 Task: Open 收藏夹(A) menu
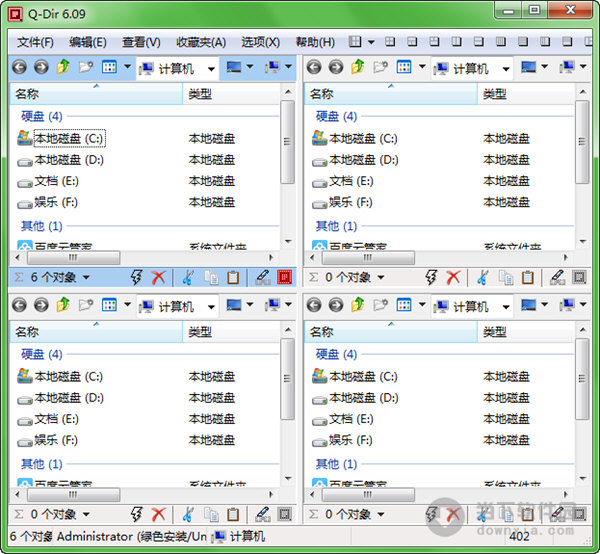(x=201, y=42)
